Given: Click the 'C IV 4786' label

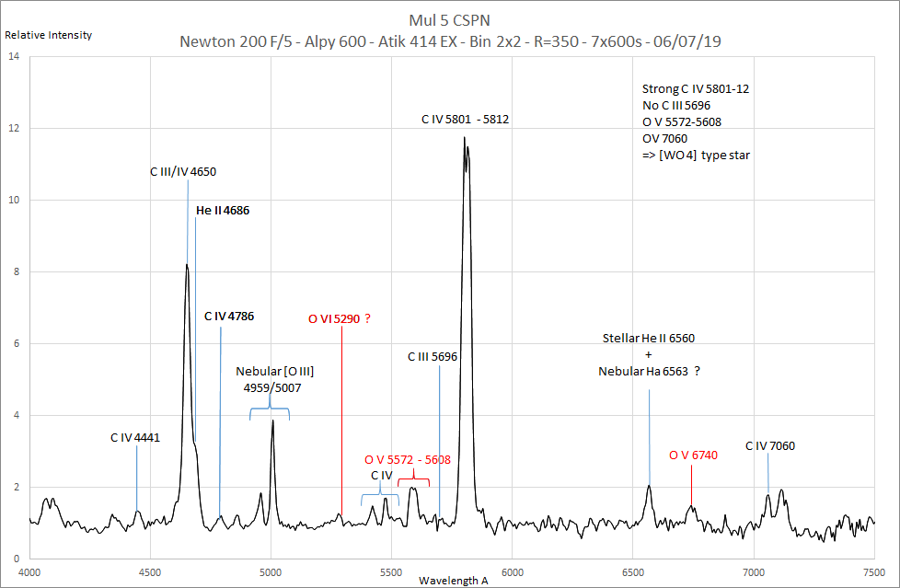Looking at the screenshot, I should tap(229, 316).
